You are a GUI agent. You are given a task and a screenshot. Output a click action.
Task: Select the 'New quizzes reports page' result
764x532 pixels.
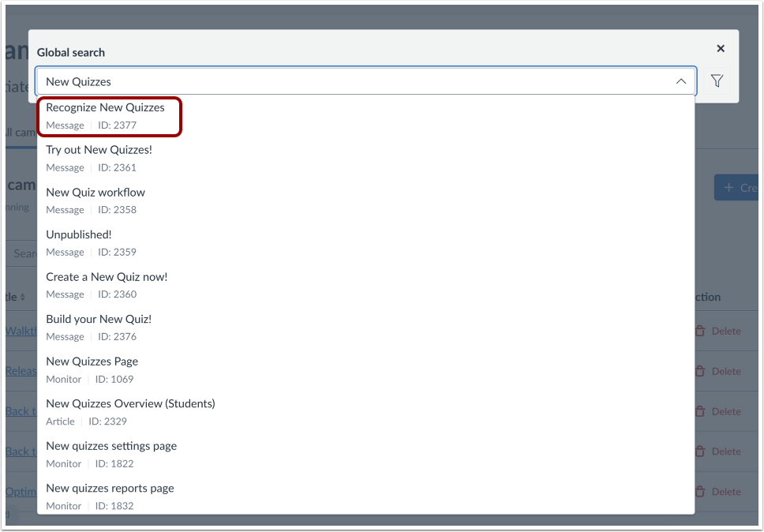coord(110,488)
